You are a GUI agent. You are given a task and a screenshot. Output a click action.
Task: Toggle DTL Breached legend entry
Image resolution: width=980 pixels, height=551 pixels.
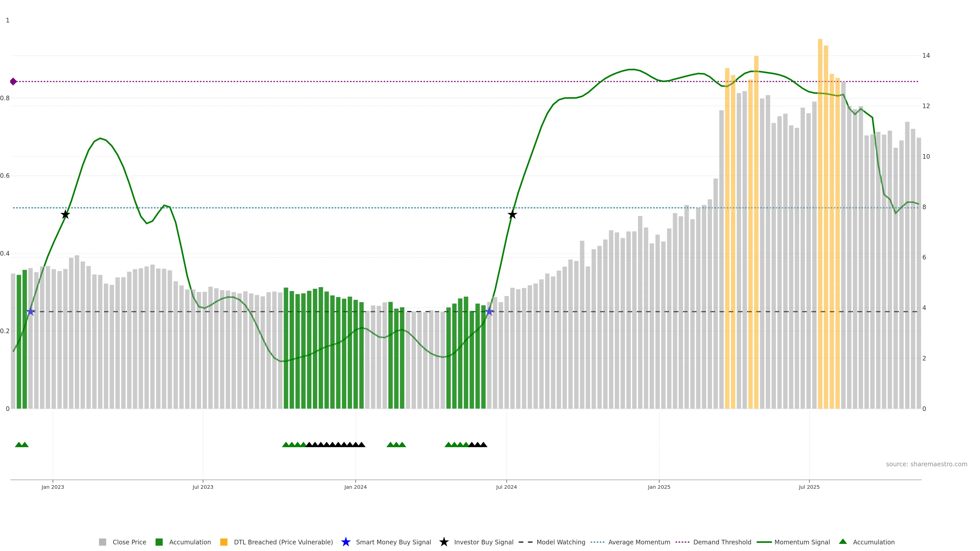[x=283, y=542]
